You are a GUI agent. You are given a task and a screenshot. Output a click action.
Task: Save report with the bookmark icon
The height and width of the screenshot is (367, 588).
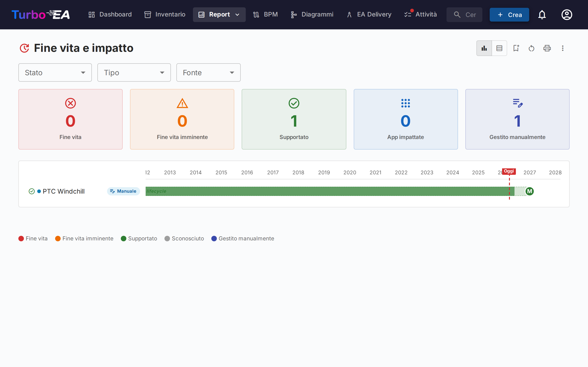click(x=516, y=48)
